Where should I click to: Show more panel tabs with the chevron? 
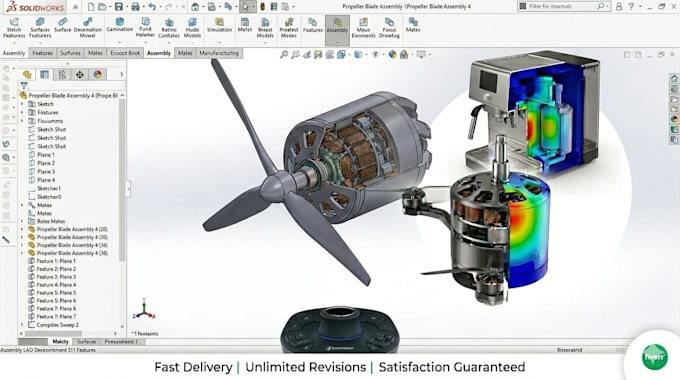(121, 74)
